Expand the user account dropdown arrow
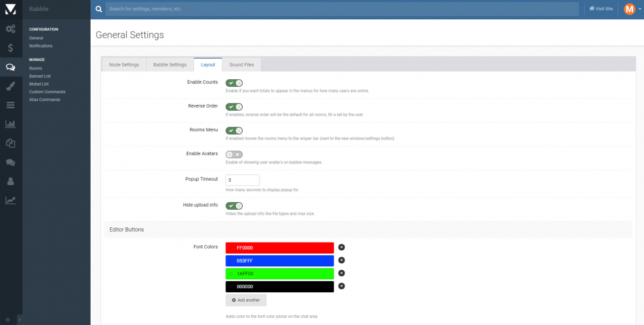 tap(639, 9)
